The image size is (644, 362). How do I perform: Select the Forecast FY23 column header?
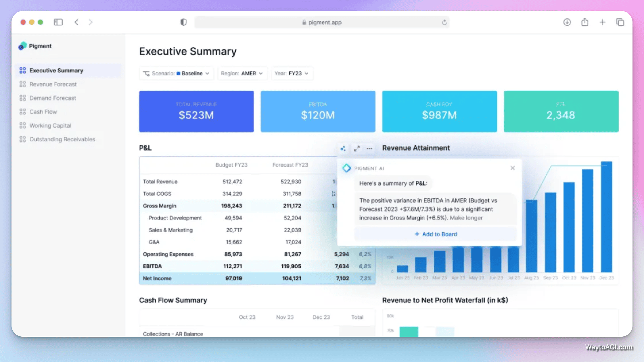pos(290,165)
